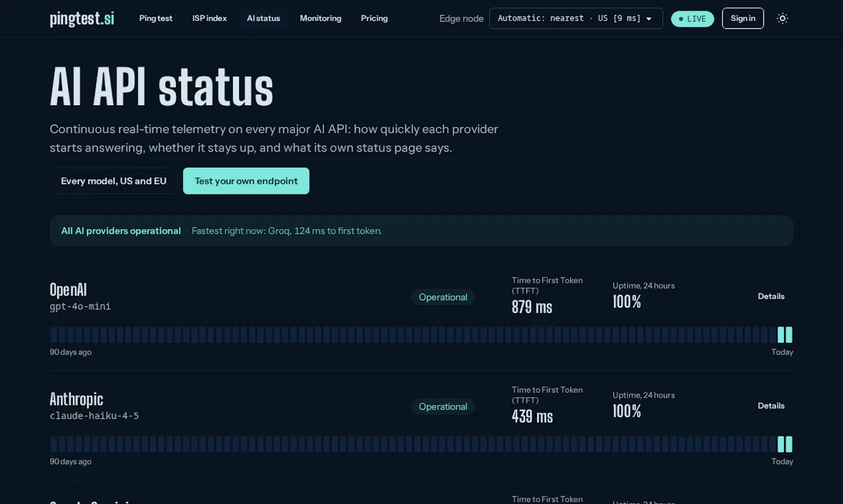Click the pingtest.si logo
This screenshot has height=504, width=843.
click(x=82, y=19)
